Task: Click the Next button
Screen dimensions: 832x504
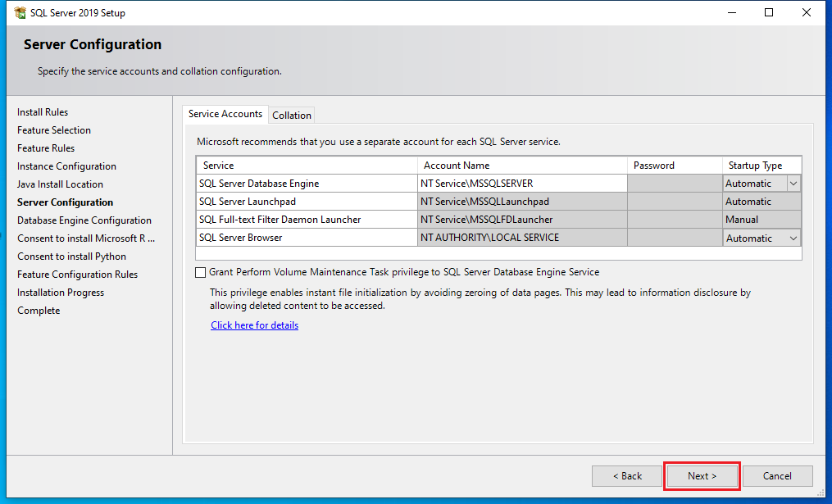Action: (x=702, y=476)
